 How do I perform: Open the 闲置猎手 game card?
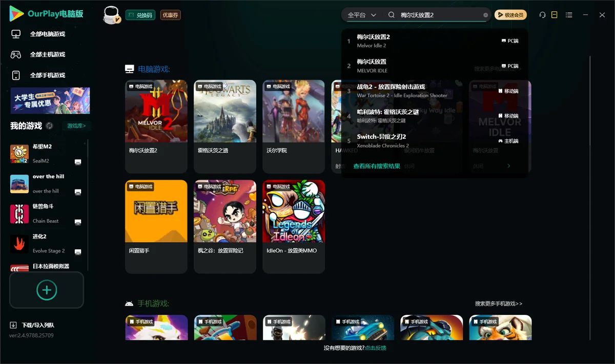coord(156,226)
